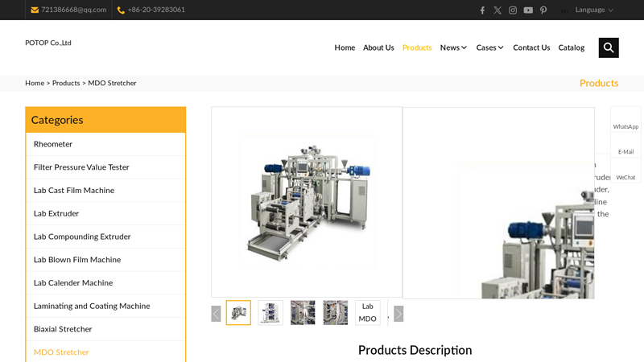
Task: Click the phone number +86-20-39283061
Action: [156, 10]
